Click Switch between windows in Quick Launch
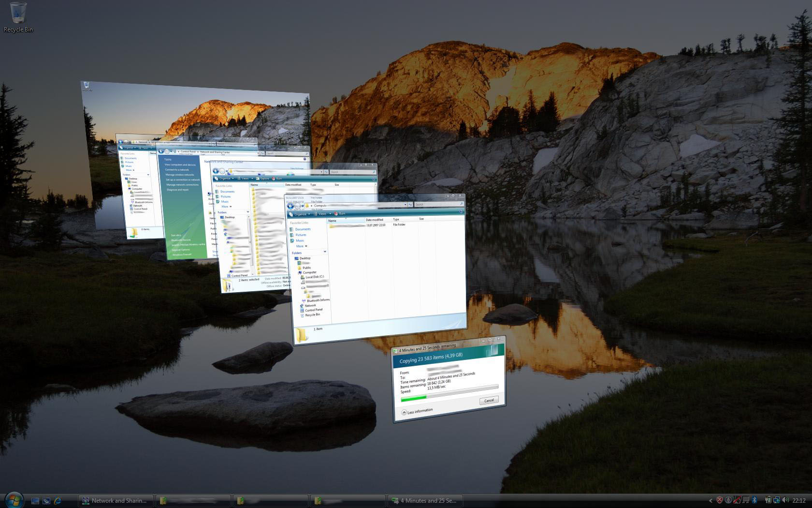The height and width of the screenshot is (508, 812). pos(46,501)
